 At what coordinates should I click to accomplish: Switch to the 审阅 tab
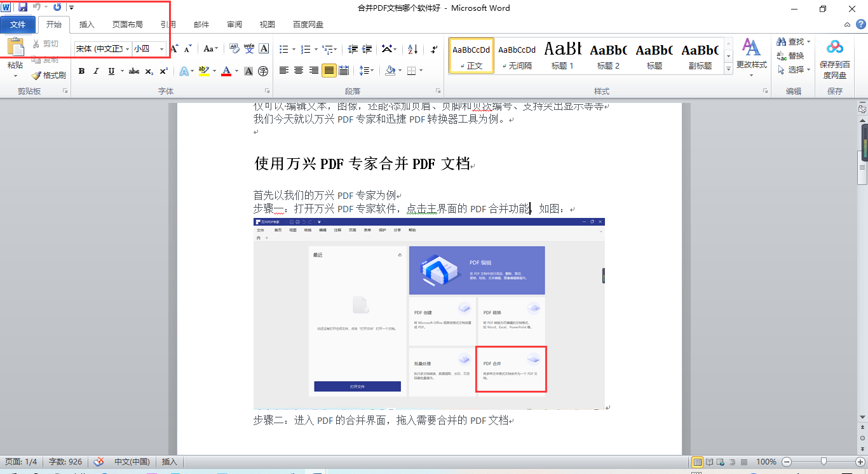[x=234, y=25]
